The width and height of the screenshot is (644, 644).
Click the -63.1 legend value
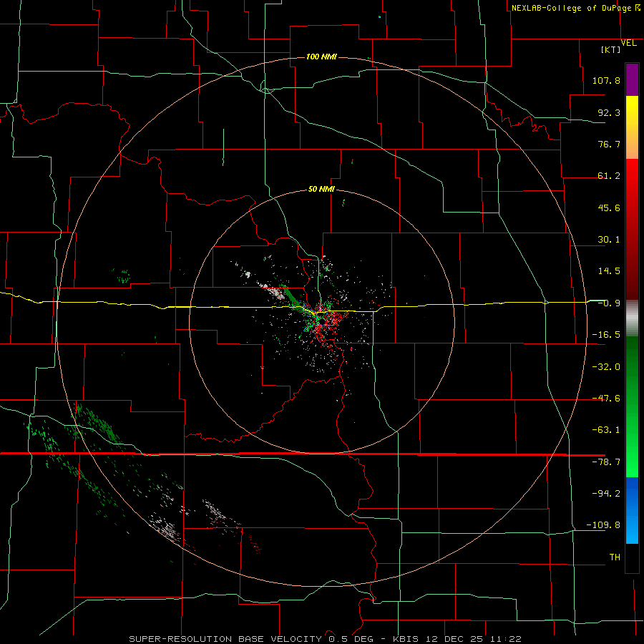point(606,430)
